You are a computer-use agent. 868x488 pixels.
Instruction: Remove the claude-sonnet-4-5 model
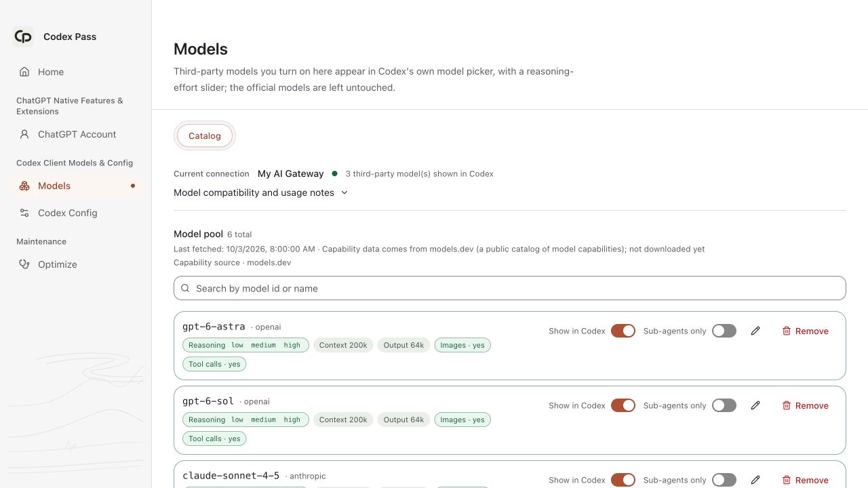click(805, 480)
